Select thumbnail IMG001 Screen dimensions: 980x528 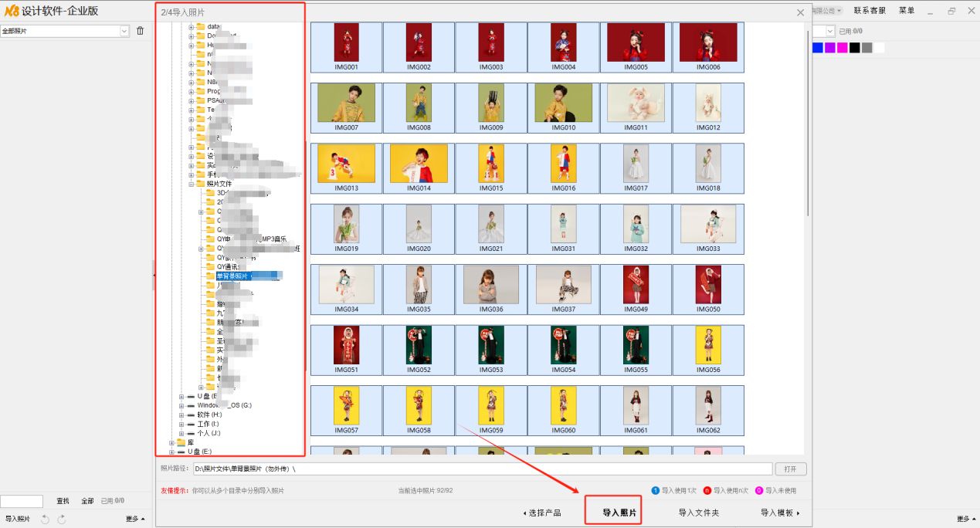tap(347, 47)
